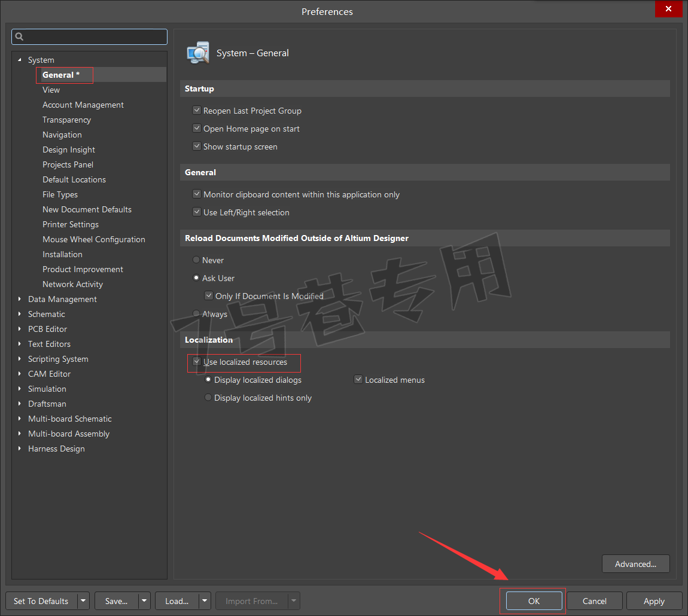Focus the preferences search field
Screen dimensions: 688x616
[x=90, y=37]
